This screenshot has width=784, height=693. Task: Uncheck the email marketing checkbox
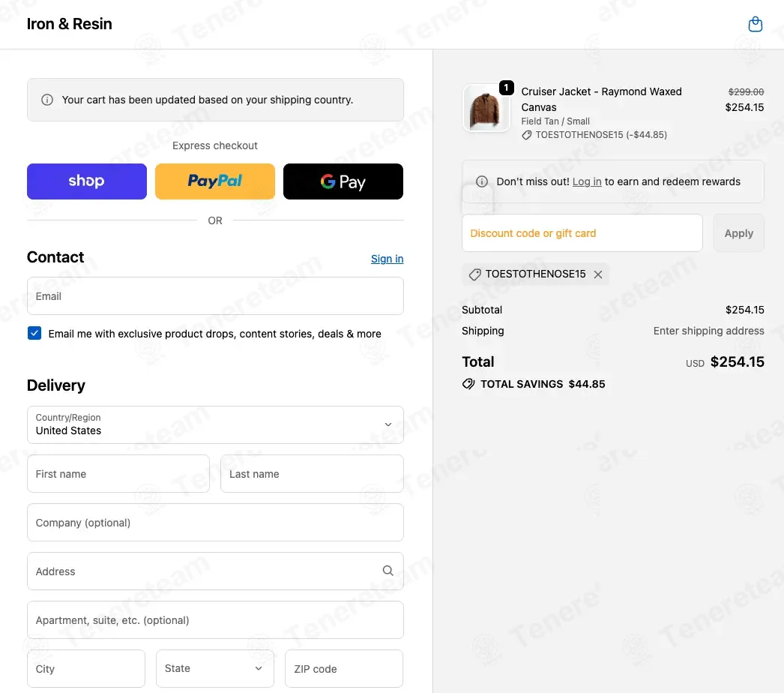point(34,334)
